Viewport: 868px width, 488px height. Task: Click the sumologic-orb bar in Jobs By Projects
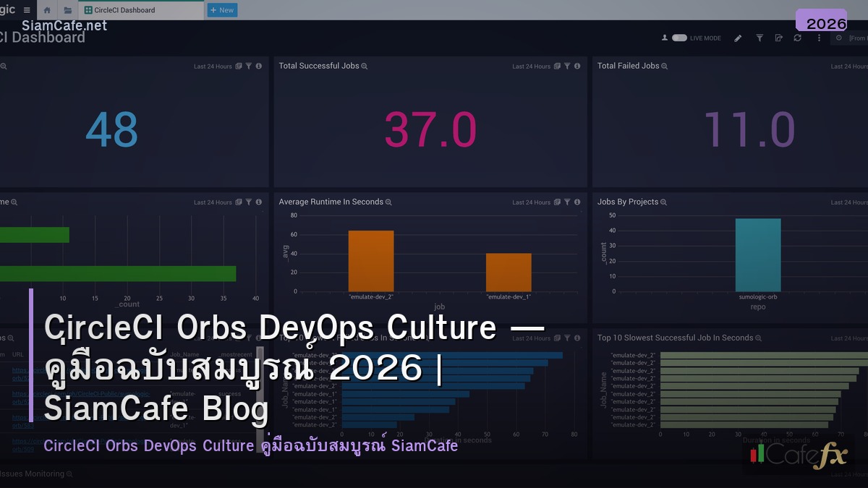point(758,254)
